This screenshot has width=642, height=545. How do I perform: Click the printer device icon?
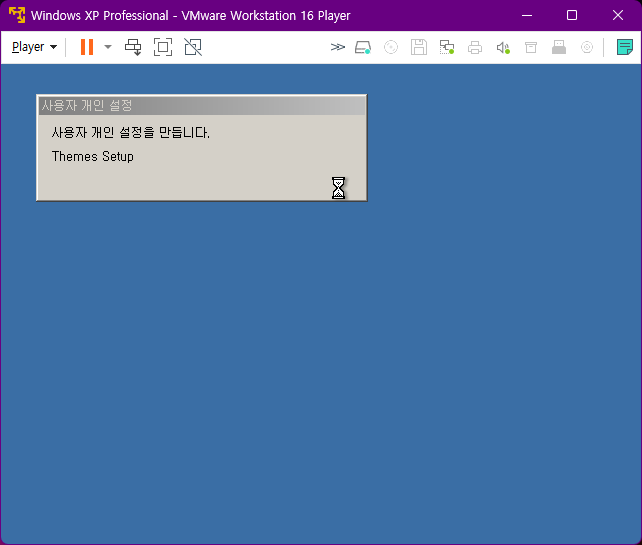(x=475, y=47)
